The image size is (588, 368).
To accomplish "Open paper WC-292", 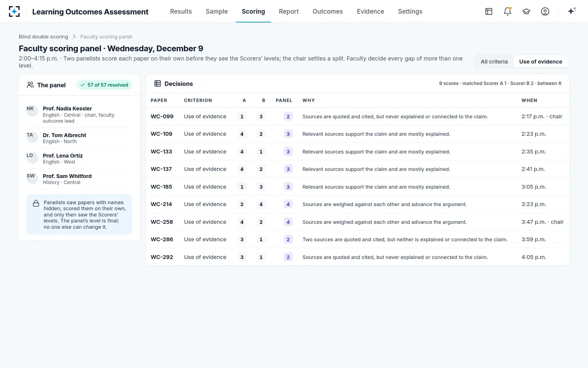I will click(162, 257).
